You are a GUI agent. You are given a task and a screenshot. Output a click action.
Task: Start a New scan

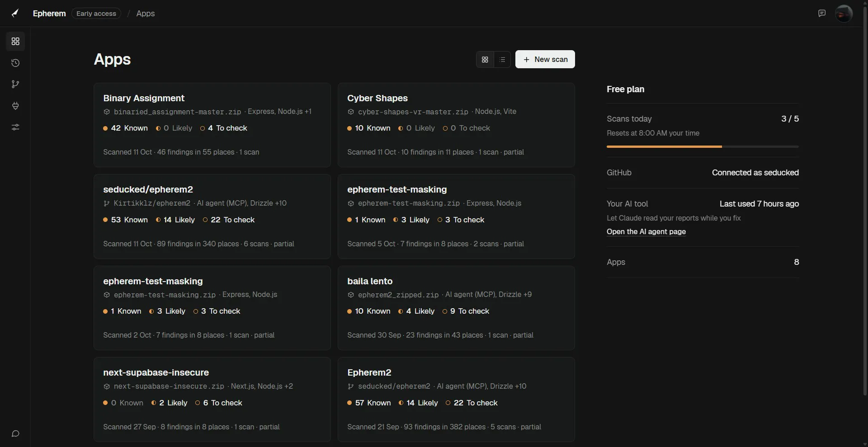(x=545, y=59)
